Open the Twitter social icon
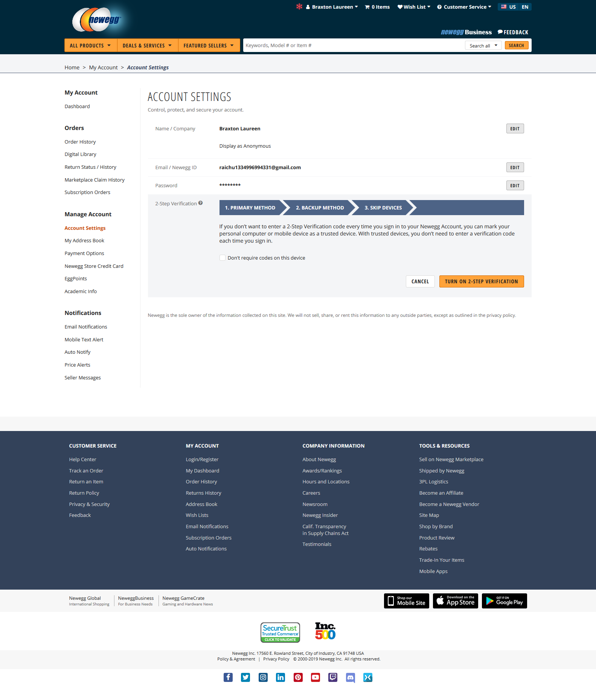The image size is (596, 700). pos(245,677)
